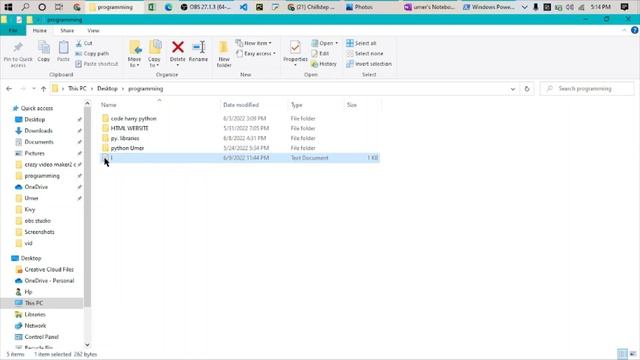Screen dimensions: 640x360
Task: Click Cut in Clipboard group
Action: tap(84, 43)
